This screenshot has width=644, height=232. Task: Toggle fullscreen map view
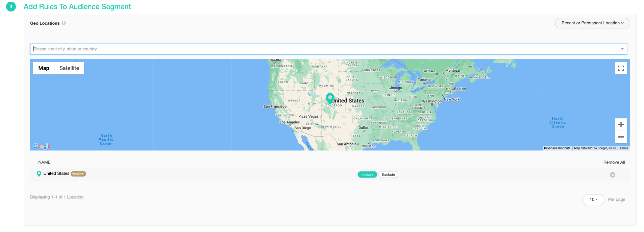[621, 68]
